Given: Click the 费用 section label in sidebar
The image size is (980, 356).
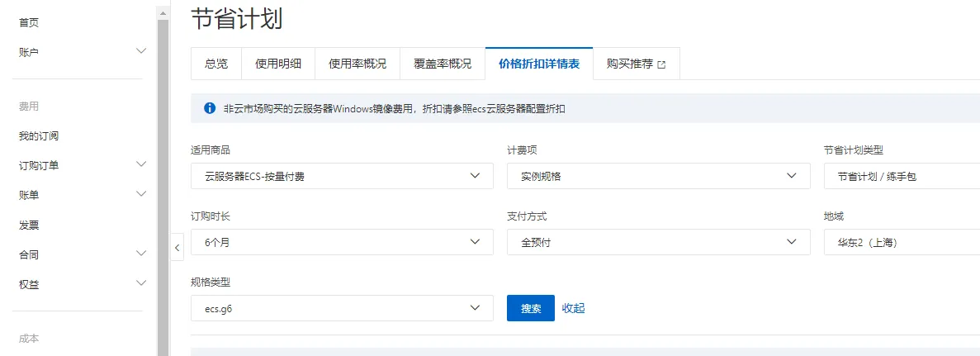Looking at the screenshot, I should [29, 107].
